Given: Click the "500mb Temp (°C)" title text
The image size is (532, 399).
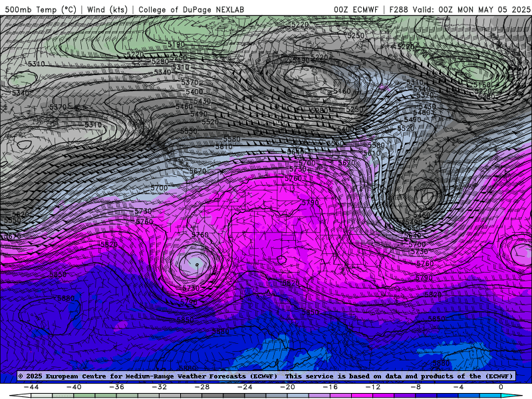Looking at the screenshot, I should pos(41,9).
